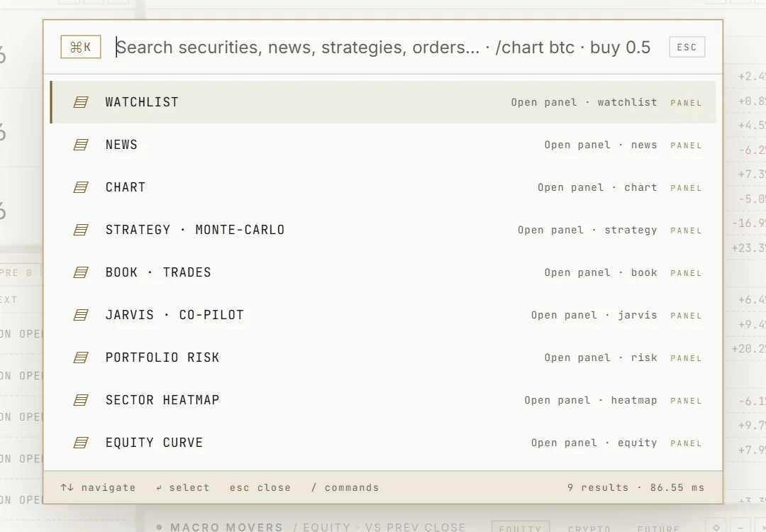Click the navigate hint in footer

98,487
